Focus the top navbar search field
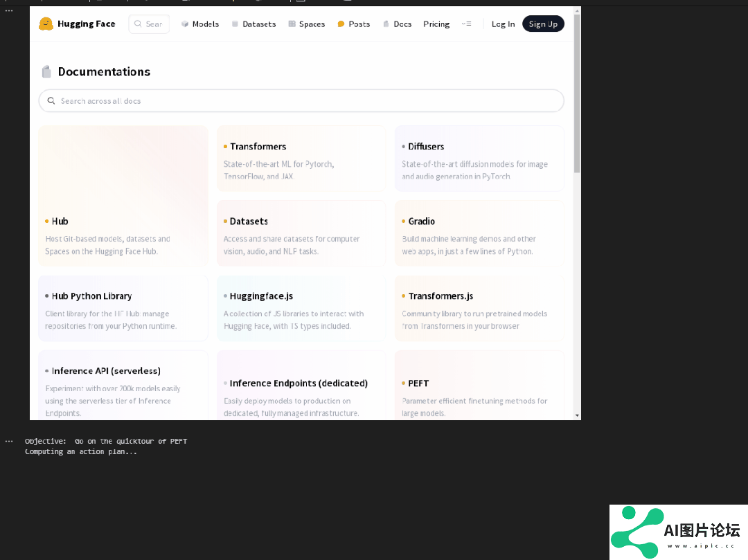The height and width of the screenshot is (560, 748). pos(149,24)
